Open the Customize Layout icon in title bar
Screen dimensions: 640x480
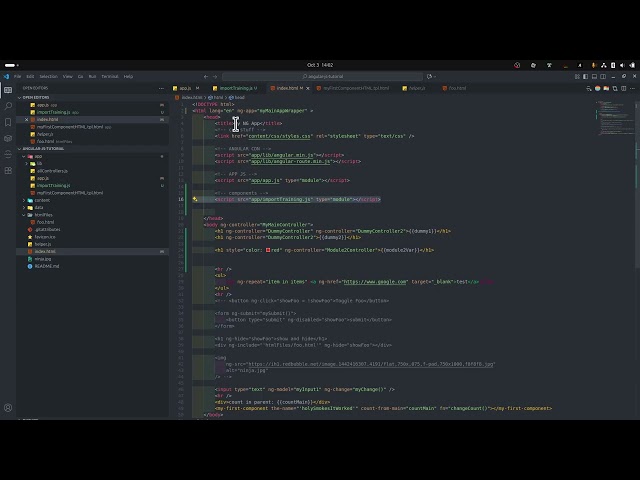(577, 76)
